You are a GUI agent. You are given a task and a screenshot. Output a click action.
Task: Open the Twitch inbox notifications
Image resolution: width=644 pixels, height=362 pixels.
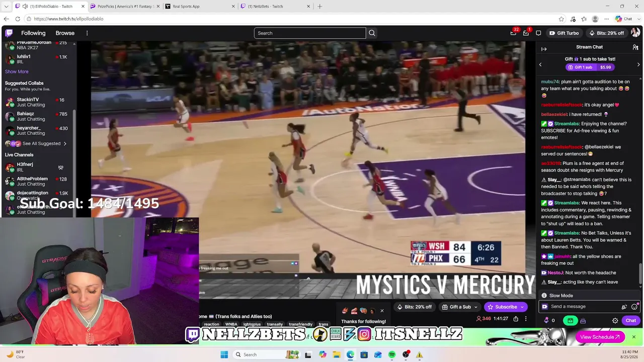pos(526,33)
